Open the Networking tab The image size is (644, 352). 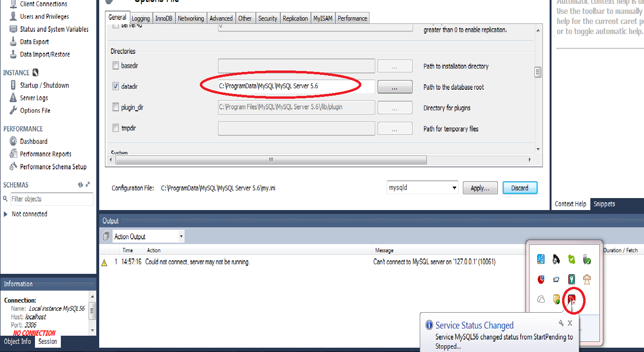tap(191, 18)
